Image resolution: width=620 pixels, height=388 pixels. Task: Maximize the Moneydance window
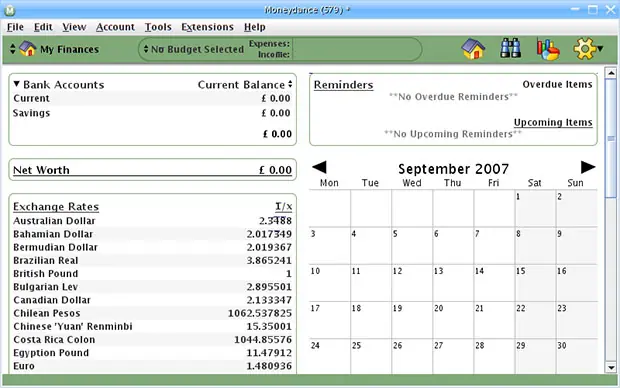click(x=592, y=9)
